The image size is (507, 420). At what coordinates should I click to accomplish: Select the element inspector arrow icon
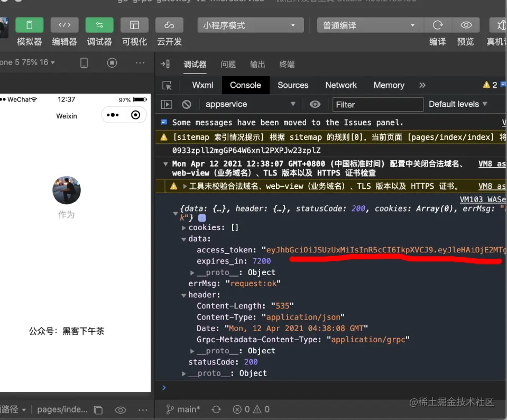point(167,85)
